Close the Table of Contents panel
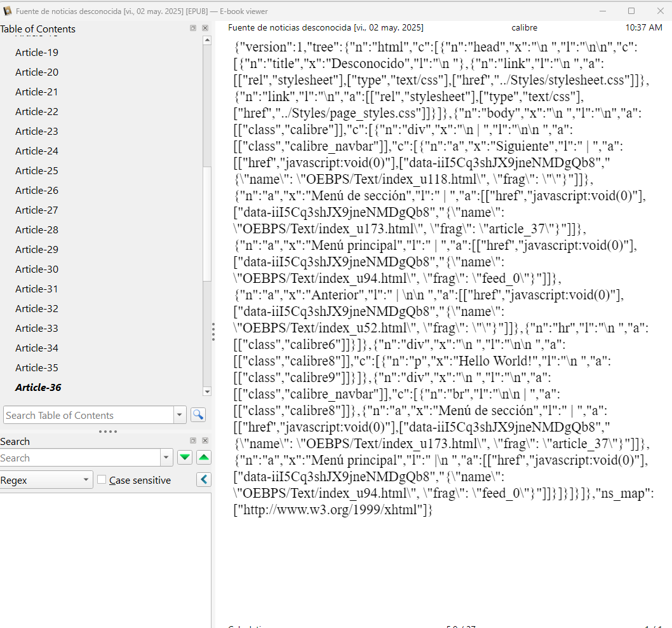Image resolution: width=672 pixels, height=628 pixels. pyautogui.click(x=205, y=28)
